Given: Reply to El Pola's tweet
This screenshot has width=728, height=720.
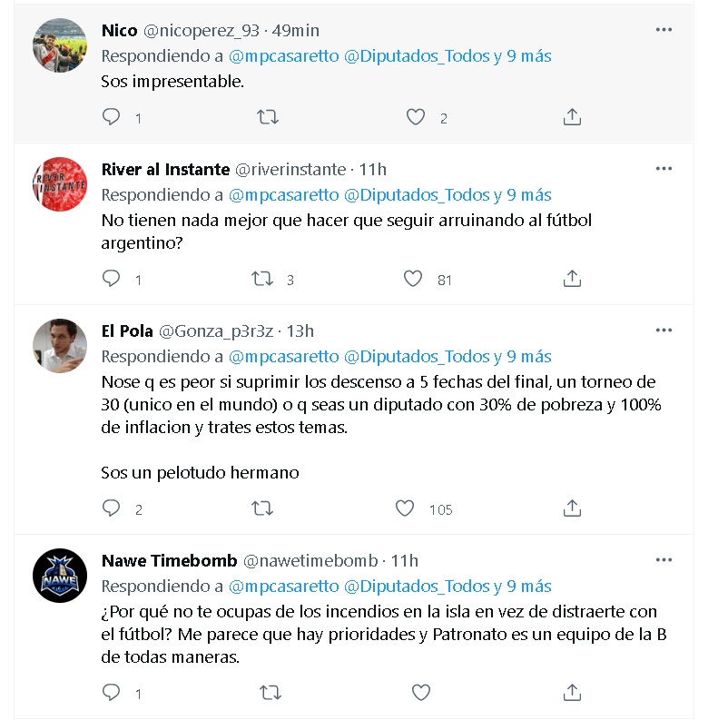Looking at the screenshot, I should click(111, 508).
